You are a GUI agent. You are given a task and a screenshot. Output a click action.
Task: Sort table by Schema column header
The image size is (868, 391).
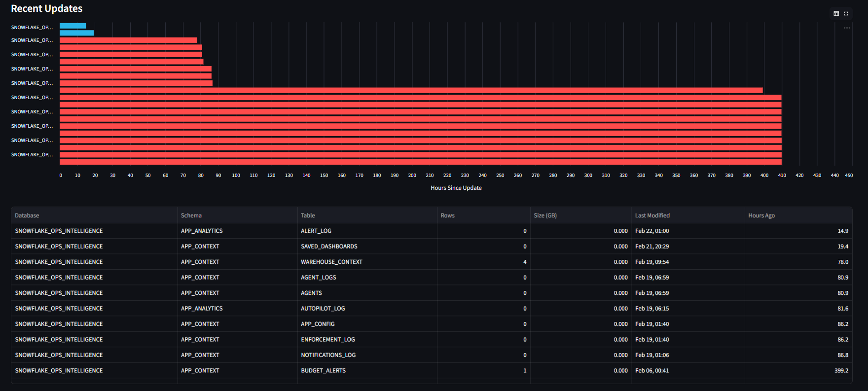click(237, 215)
